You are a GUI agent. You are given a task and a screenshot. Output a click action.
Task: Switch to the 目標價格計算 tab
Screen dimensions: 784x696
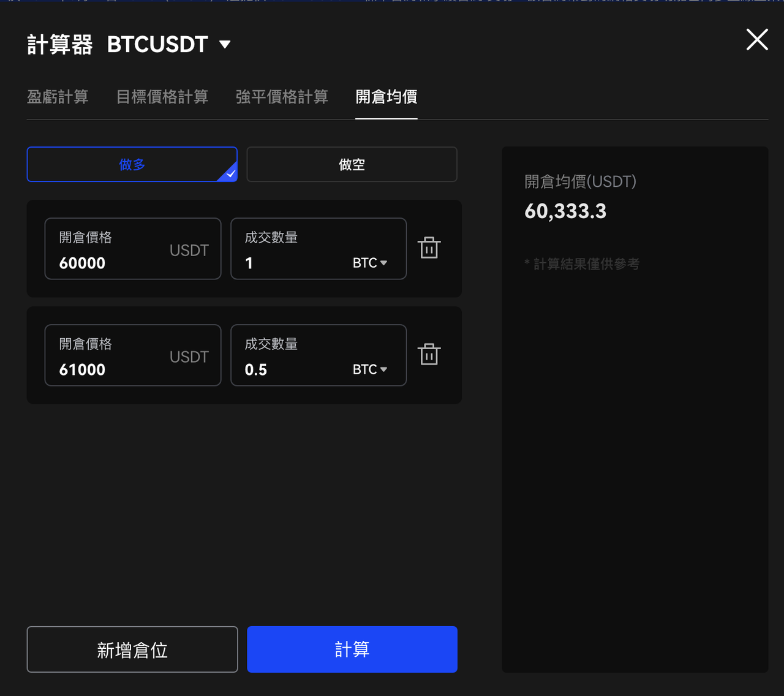tap(162, 97)
